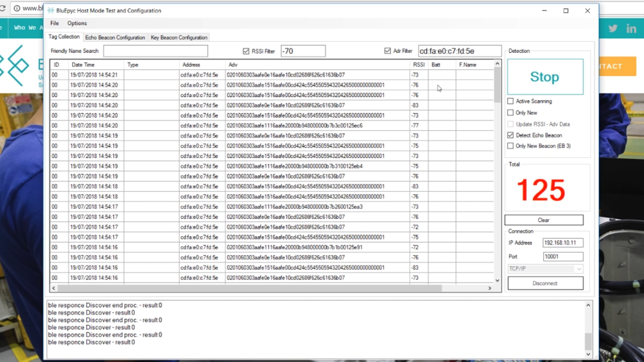Click the Friendly Name Search field
The height and width of the screenshot is (362, 644).
point(156,51)
